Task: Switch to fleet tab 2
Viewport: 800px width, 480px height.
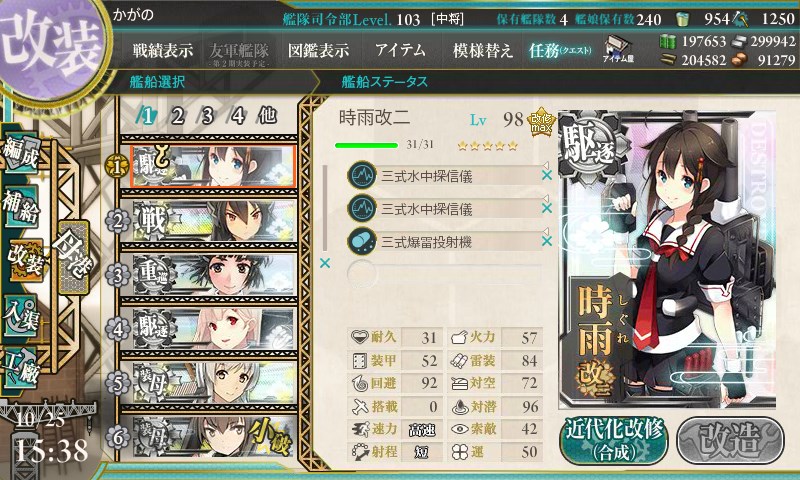Action: coord(177,116)
